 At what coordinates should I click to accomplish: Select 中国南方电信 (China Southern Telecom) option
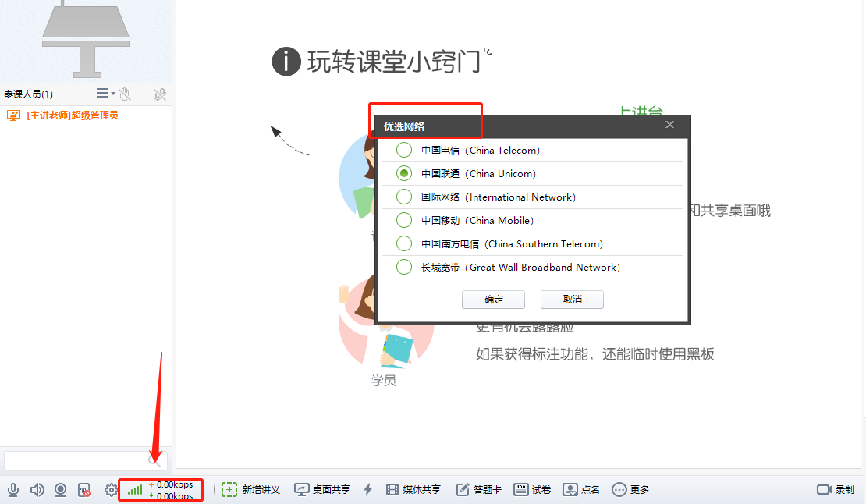click(404, 243)
